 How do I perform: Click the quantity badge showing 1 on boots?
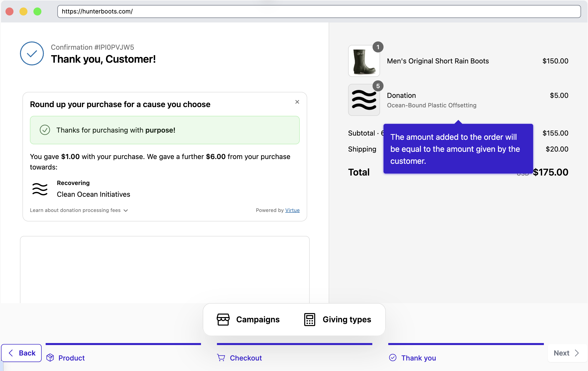click(x=378, y=47)
